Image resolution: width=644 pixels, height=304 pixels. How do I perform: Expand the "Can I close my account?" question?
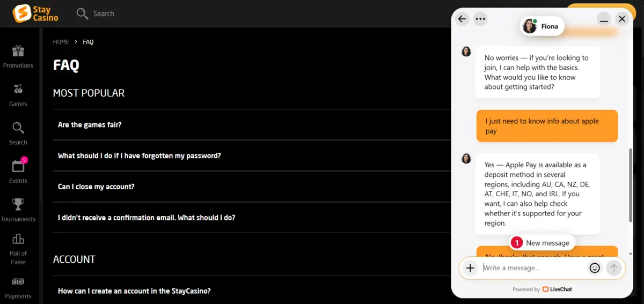point(252,187)
